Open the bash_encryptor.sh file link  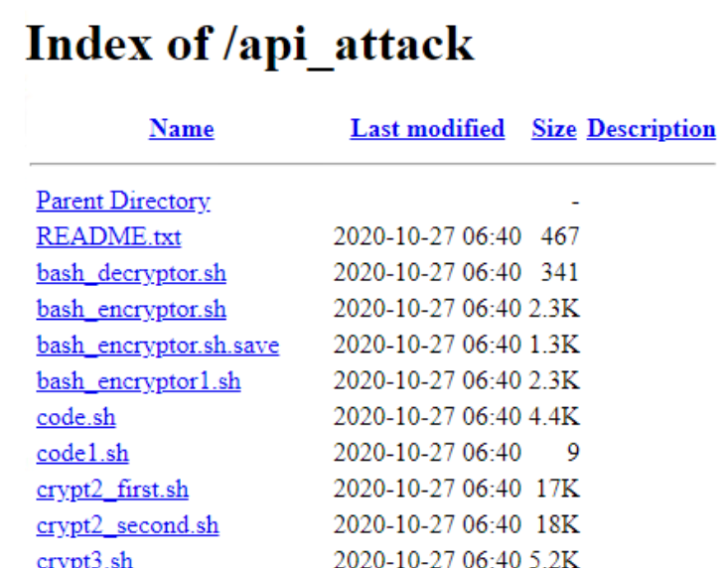pos(131,310)
